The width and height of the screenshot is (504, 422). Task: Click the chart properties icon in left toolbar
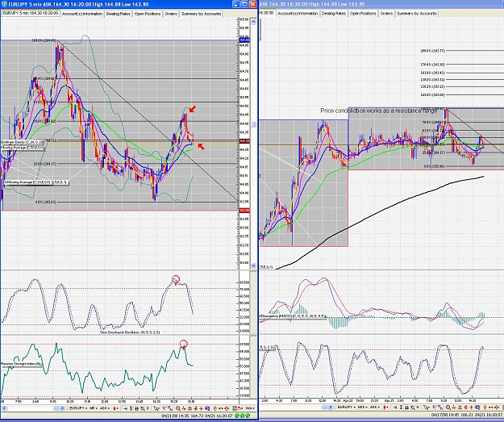pyautogui.click(x=235, y=408)
